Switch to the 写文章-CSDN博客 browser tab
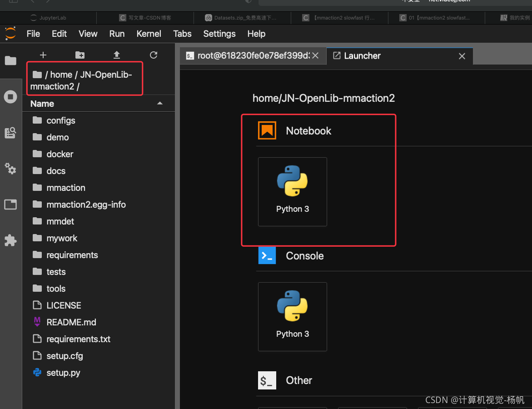Screen dimensions: 532x409 tap(145, 18)
